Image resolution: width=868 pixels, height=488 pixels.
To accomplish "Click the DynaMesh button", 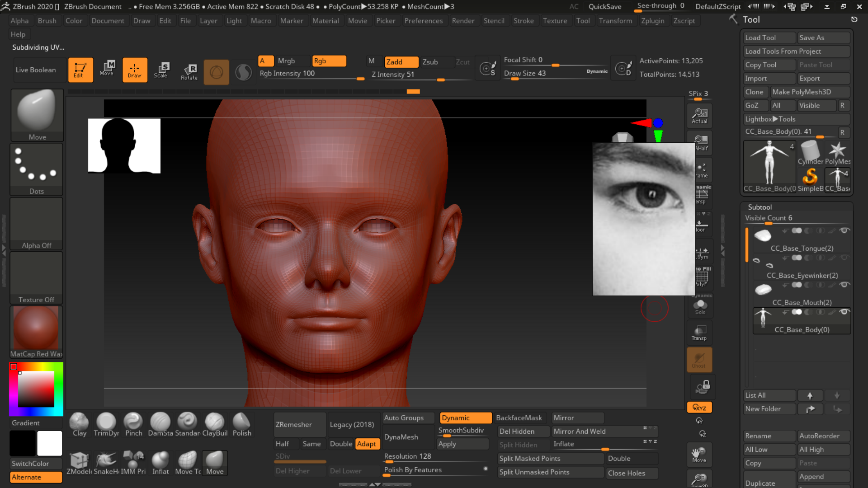I will click(408, 437).
